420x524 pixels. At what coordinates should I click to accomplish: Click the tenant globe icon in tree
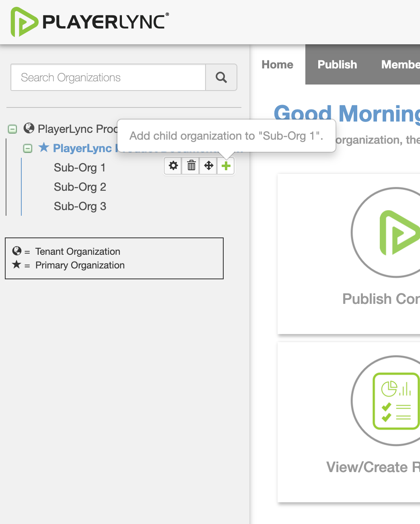click(29, 128)
